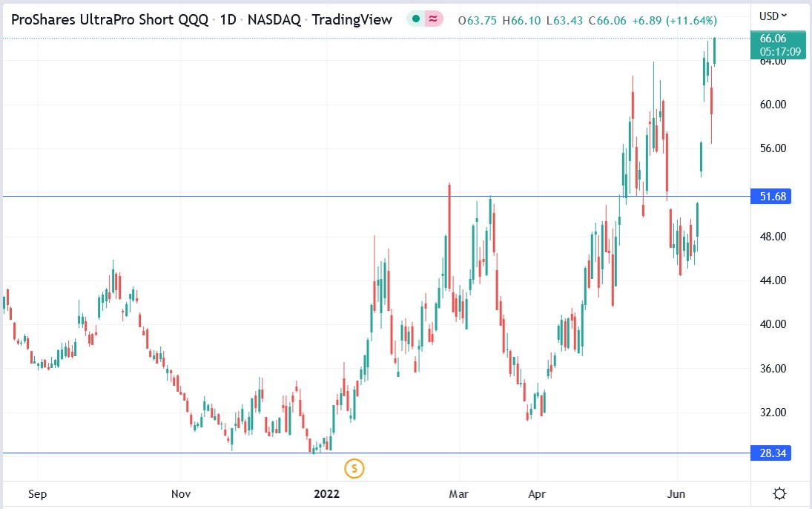Click the 44.00 price axis label
The height and width of the screenshot is (509, 812).
773,280
